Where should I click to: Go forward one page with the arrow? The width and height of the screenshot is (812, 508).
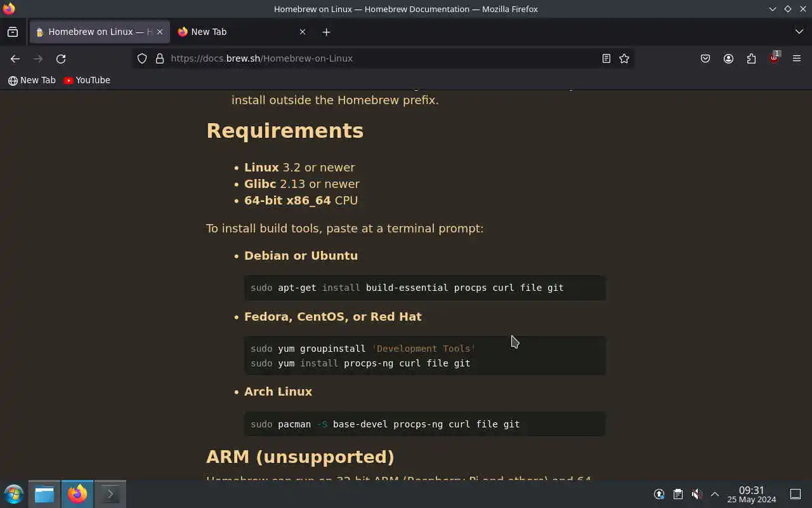click(x=38, y=58)
